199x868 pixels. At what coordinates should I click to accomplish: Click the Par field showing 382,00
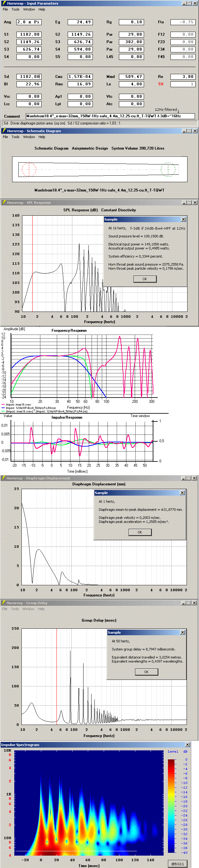point(131,42)
